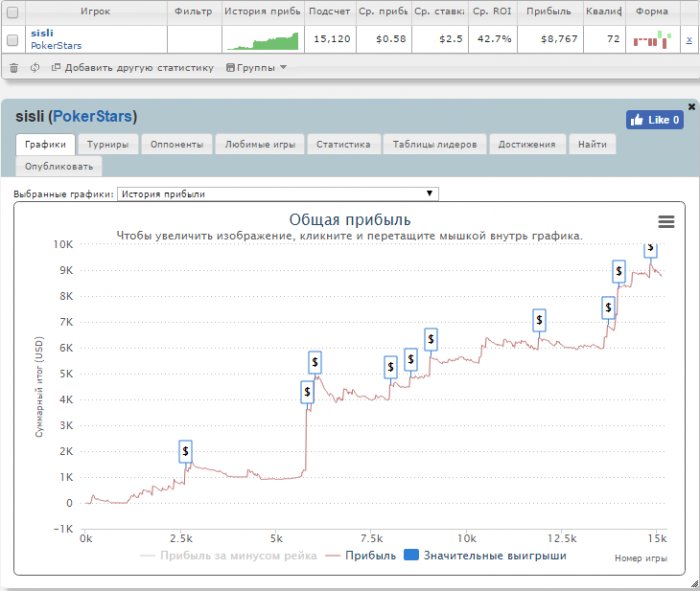Screen dimensions: 700x591
Task: Click the dollar marker near 2.5k games
Action: 185,452
